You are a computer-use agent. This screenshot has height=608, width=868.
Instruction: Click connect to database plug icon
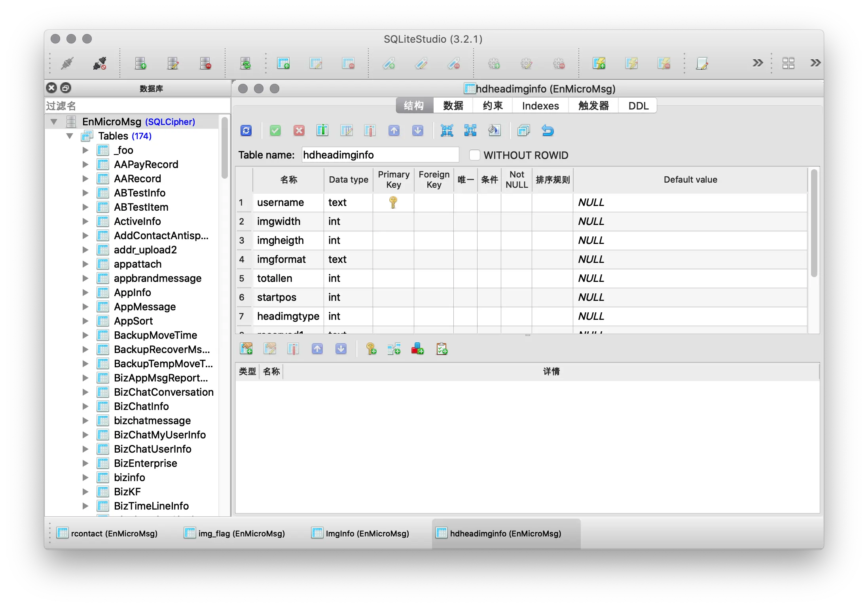[x=67, y=63]
